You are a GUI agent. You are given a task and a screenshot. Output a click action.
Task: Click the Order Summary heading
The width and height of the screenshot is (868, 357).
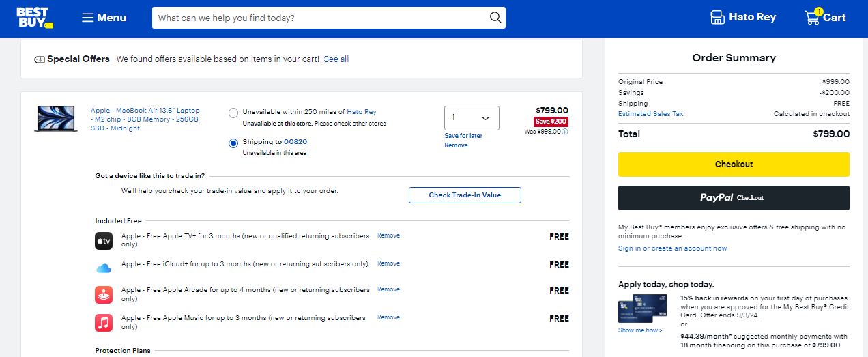coord(734,58)
